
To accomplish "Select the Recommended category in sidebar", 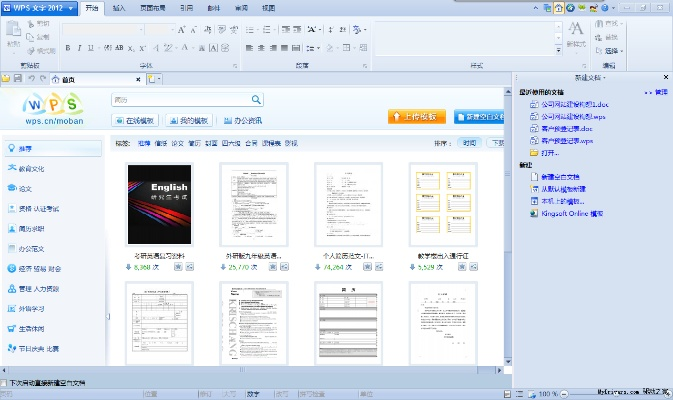I will tap(53, 148).
